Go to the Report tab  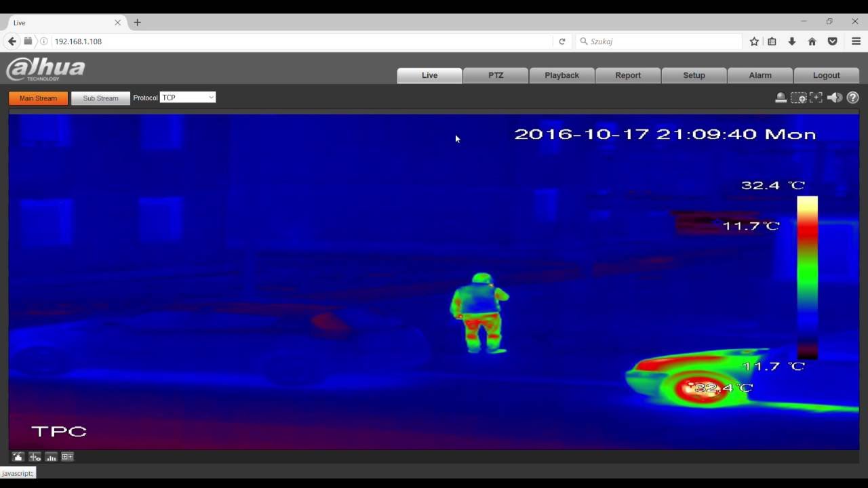click(x=628, y=75)
